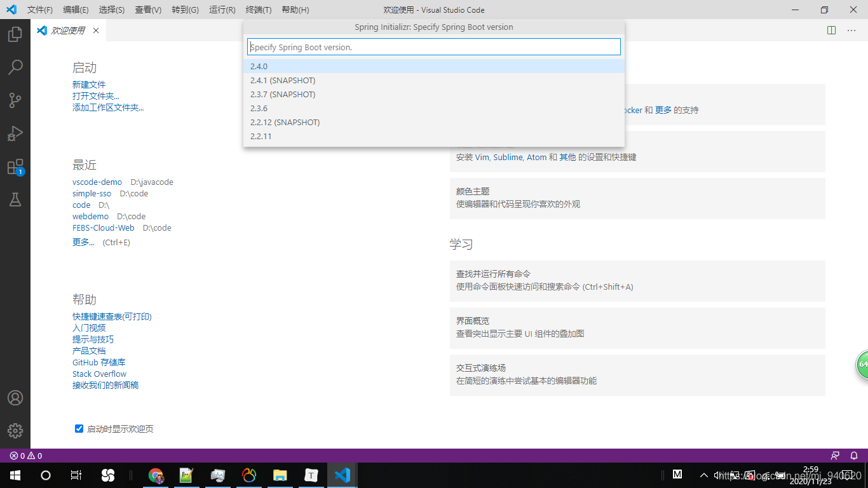868x488 pixels.
Task: Open recent project webdemo
Action: point(90,216)
